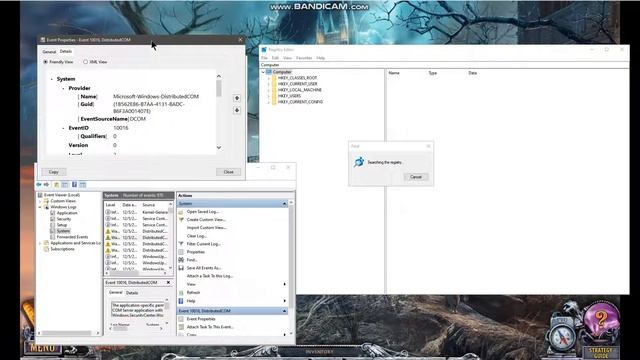Expand the Custom Views node
This screenshot has height=360, width=640.
(x=40, y=201)
